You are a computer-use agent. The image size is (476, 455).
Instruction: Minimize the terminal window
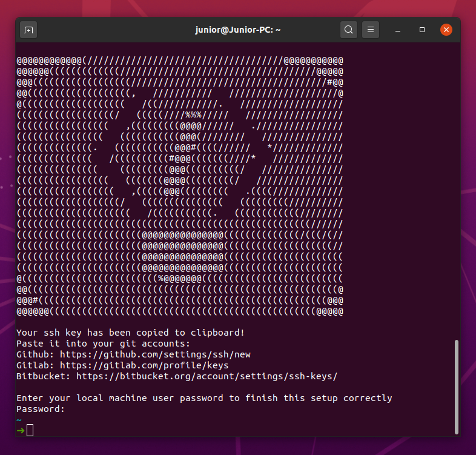[x=398, y=30]
